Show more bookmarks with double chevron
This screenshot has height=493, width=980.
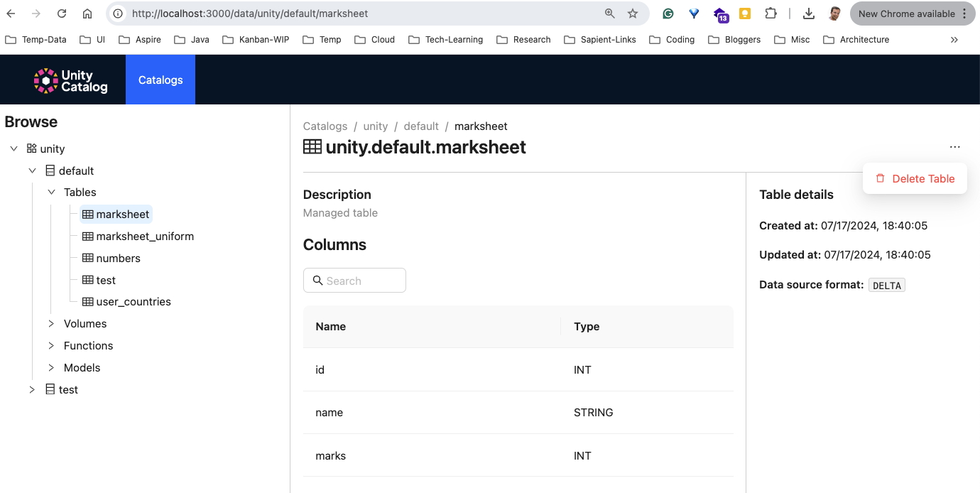click(x=954, y=40)
